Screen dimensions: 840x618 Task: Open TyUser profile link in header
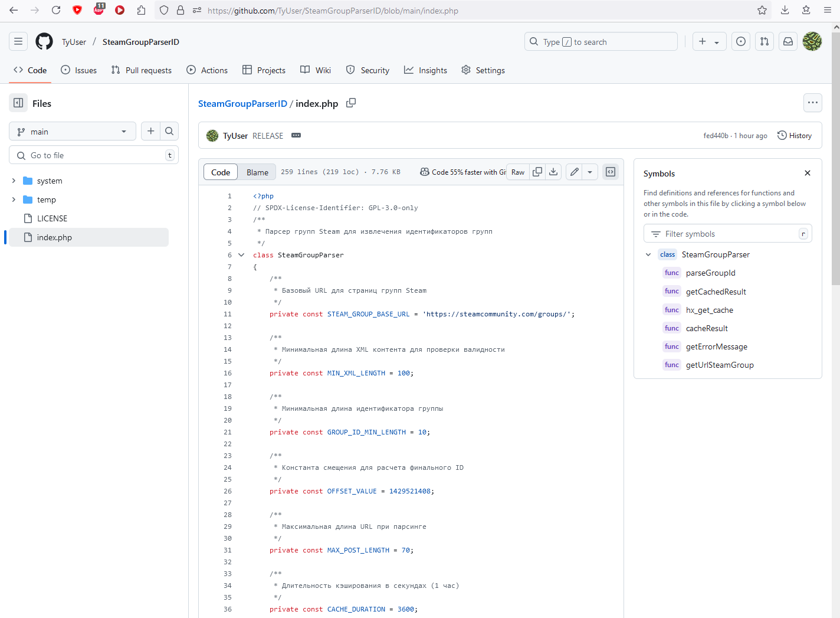pyautogui.click(x=74, y=42)
